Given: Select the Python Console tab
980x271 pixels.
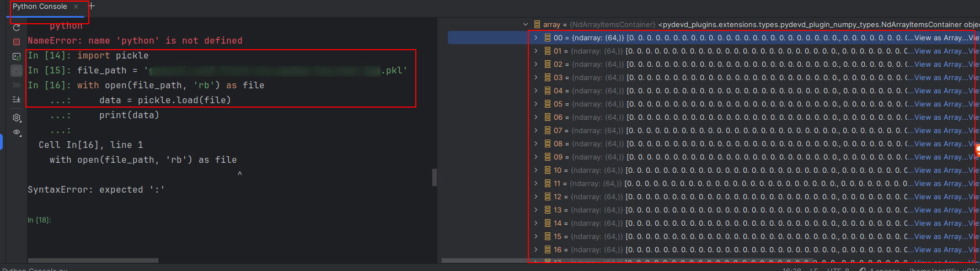Looking at the screenshot, I should coord(40,7).
